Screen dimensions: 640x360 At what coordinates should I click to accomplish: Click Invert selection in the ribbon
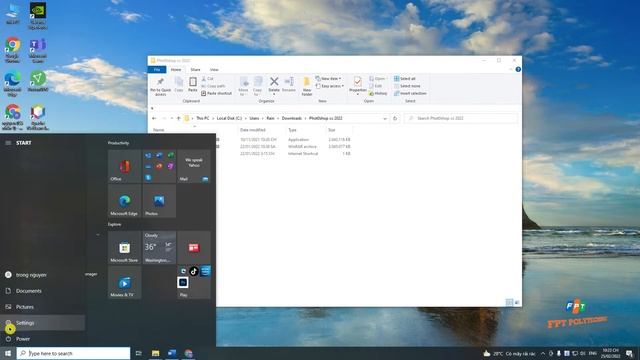(x=410, y=93)
